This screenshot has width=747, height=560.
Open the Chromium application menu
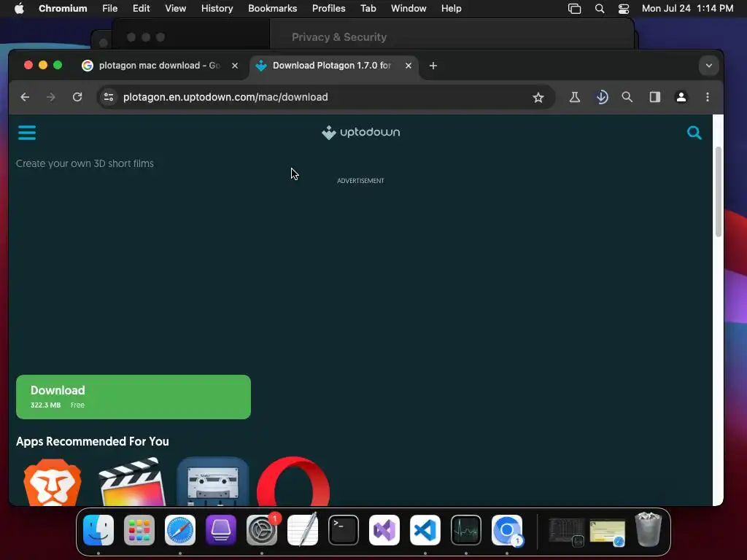63,9
